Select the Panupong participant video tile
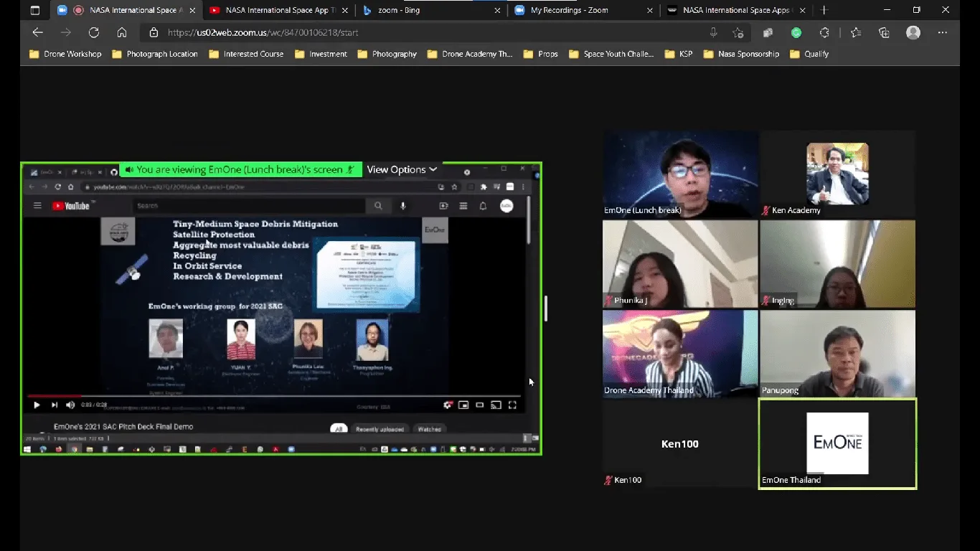The height and width of the screenshot is (551, 980). [837, 354]
